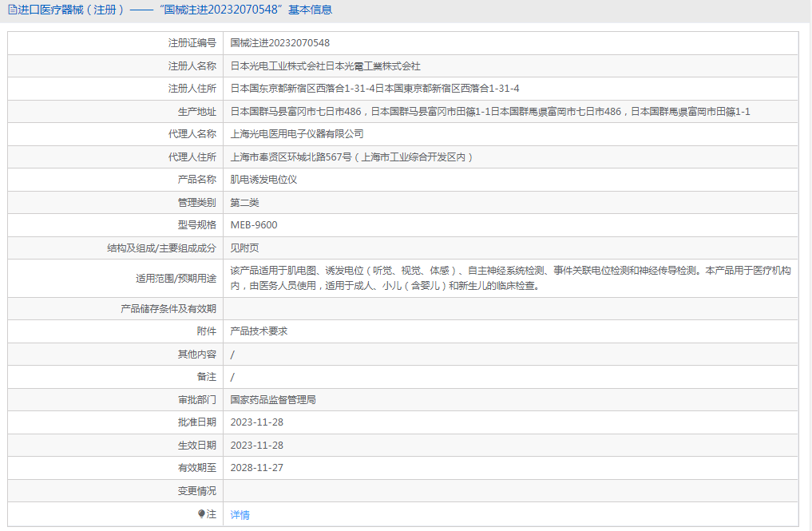
Task: Select the 生效日期 value 2023-11-28
Action: [257, 446]
